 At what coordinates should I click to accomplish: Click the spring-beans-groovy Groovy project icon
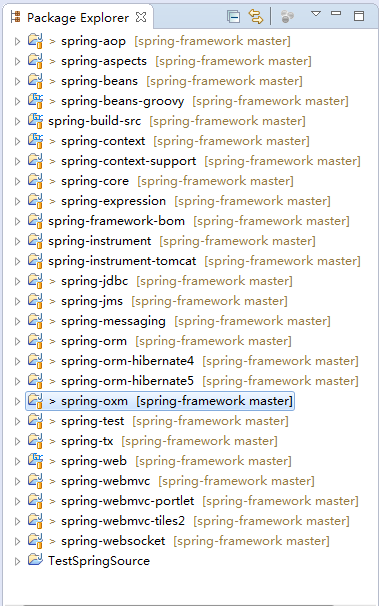pyautogui.click(x=35, y=100)
